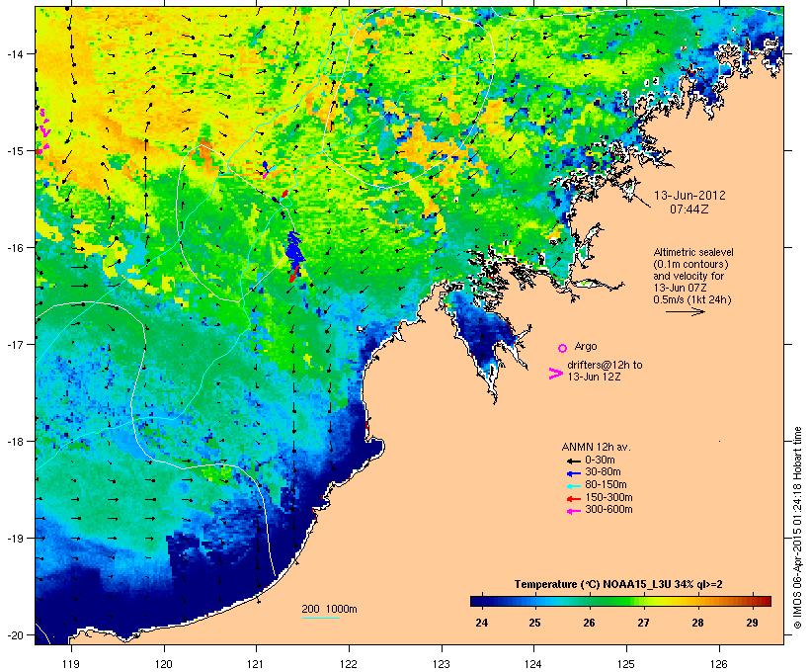This screenshot has width=810, height=672.
Task: Click the magenta drifter arrowhead legend symbol
Action: [x=555, y=374]
